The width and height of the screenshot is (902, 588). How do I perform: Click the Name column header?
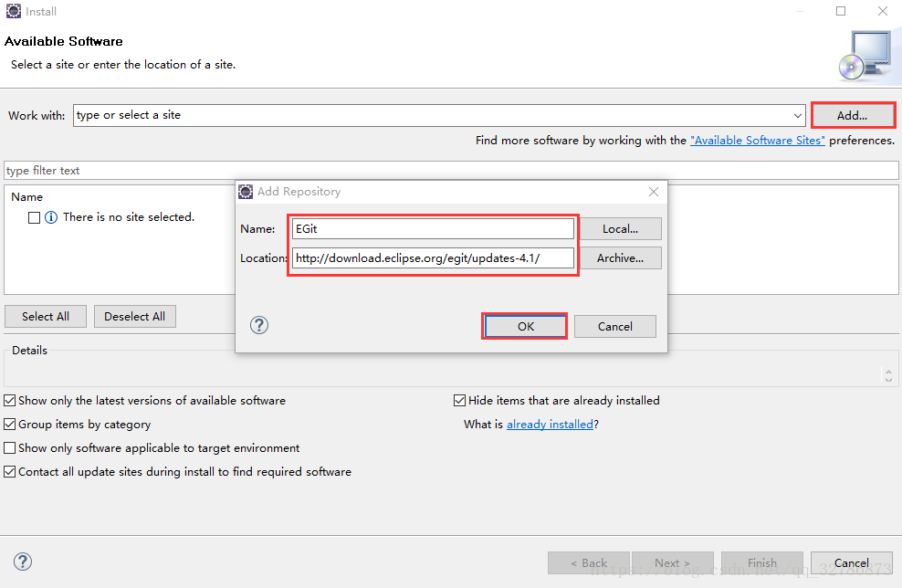pos(27,197)
